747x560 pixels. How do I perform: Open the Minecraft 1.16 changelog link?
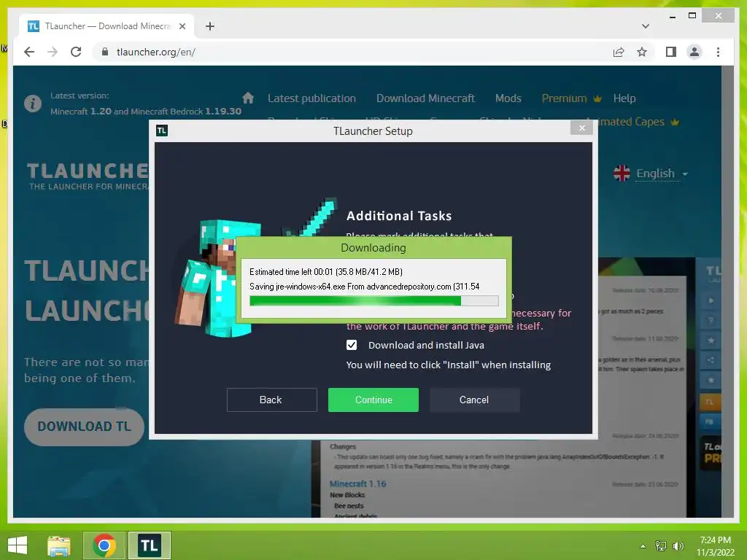click(357, 484)
